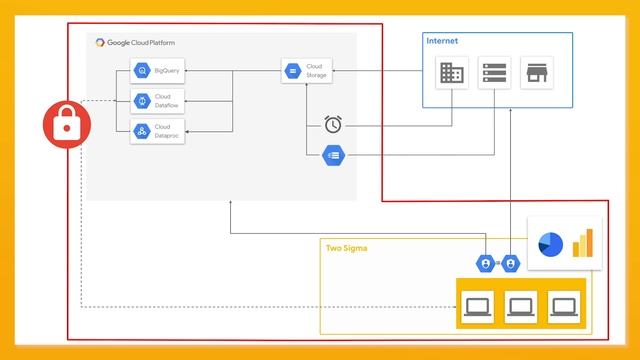Click the office building icon in Internet box
The width and height of the screenshot is (640, 360).
[452, 73]
